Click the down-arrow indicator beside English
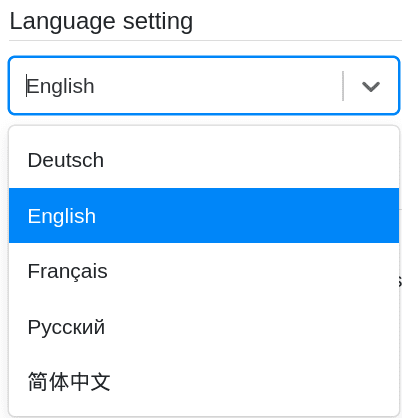This screenshot has width=402, height=418. pos(371,86)
